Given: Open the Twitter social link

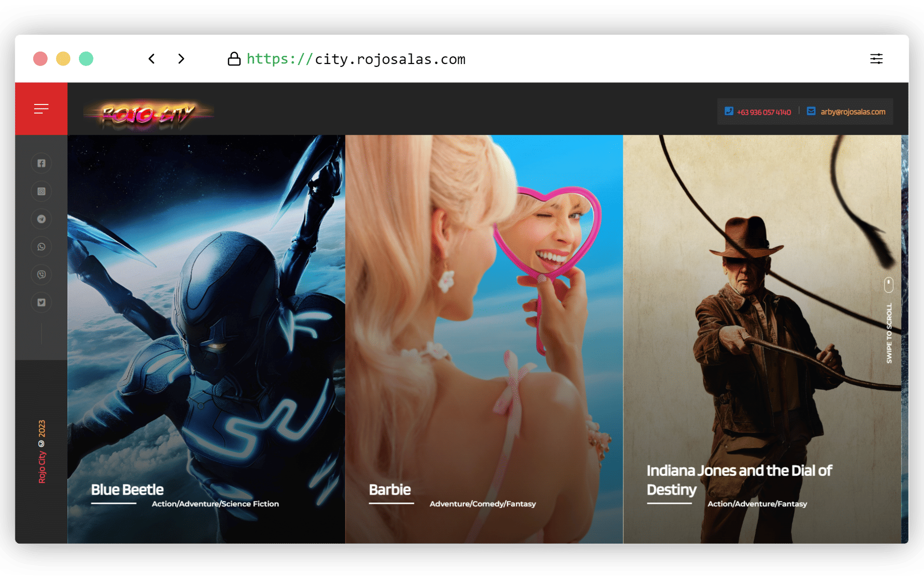Looking at the screenshot, I should coord(41,302).
